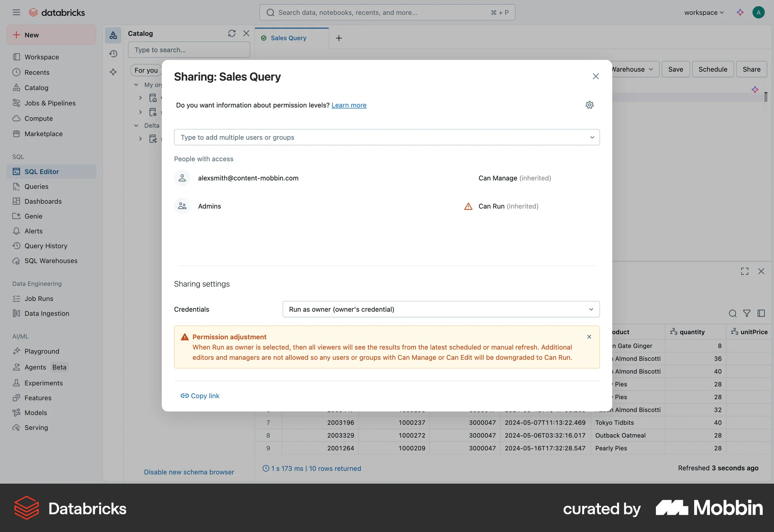Copy the sharing link

point(200,395)
